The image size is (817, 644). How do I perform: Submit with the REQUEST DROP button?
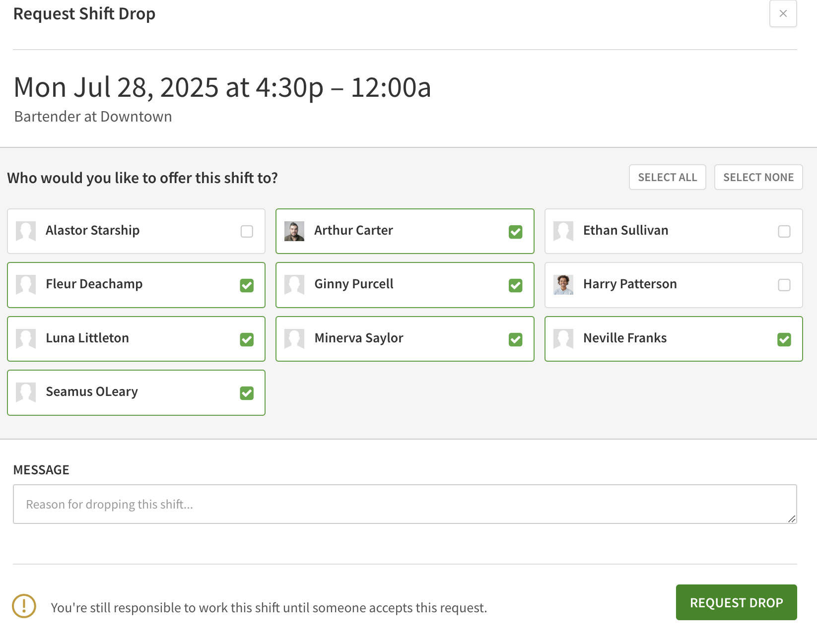pos(736,602)
